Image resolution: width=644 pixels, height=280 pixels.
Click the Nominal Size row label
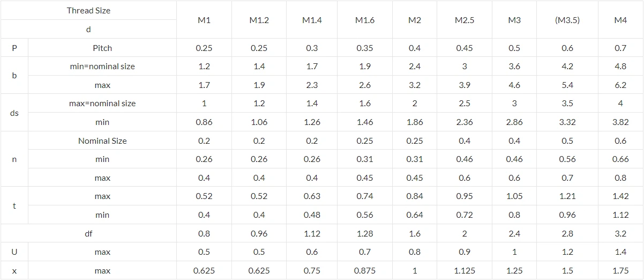102,141
